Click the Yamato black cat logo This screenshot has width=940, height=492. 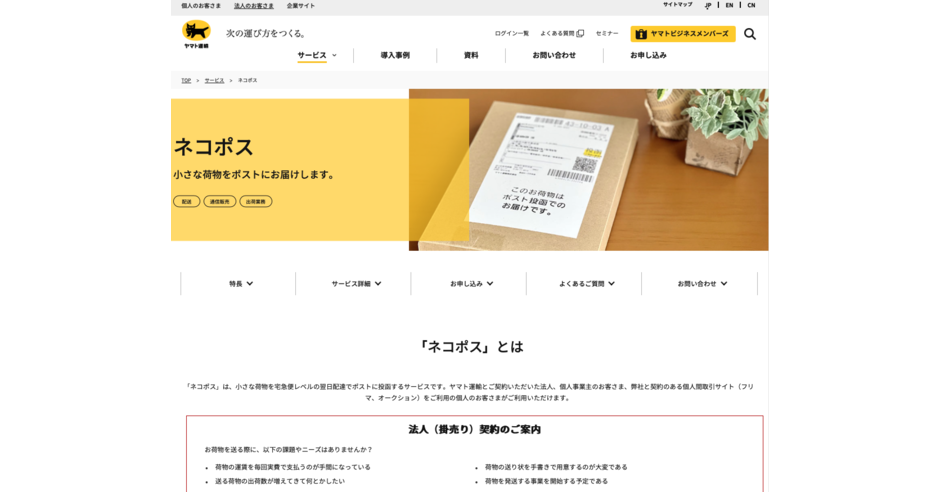[196, 34]
